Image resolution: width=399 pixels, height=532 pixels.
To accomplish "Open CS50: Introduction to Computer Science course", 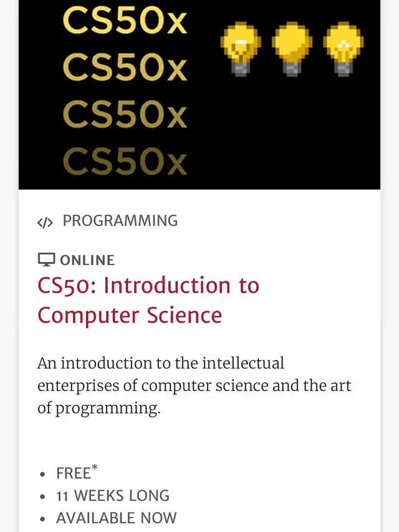I will (148, 300).
